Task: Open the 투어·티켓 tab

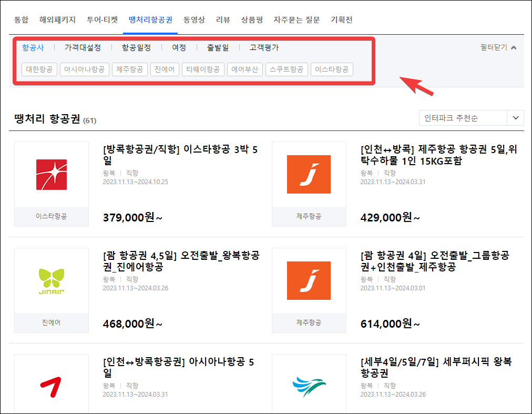Action: 102,19
